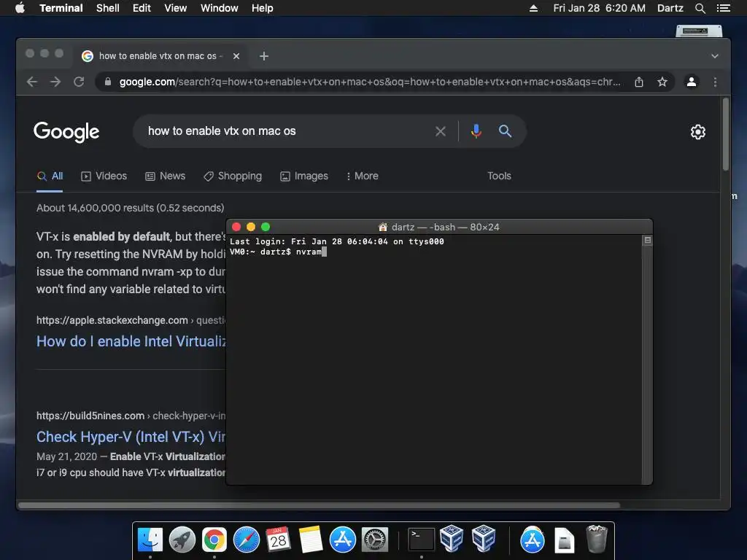Submit search with magnifier icon in box

pyautogui.click(x=505, y=131)
